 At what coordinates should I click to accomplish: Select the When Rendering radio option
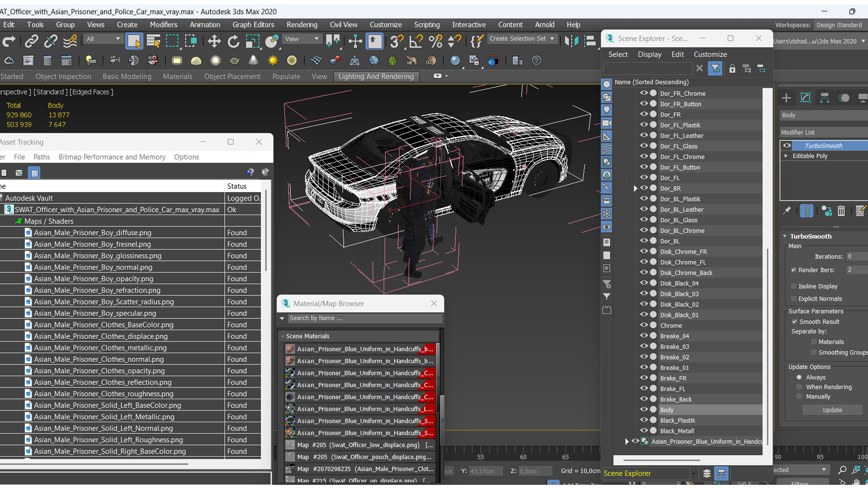[x=799, y=387]
